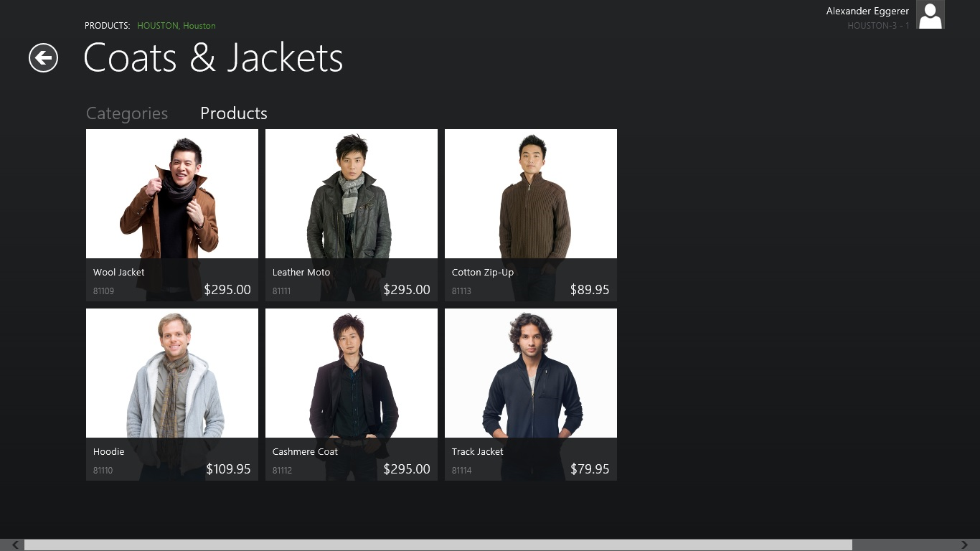Click the back arrow icon
Image resolution: width=980 pixels, height=551 pixels.
[x=43, y=58]
